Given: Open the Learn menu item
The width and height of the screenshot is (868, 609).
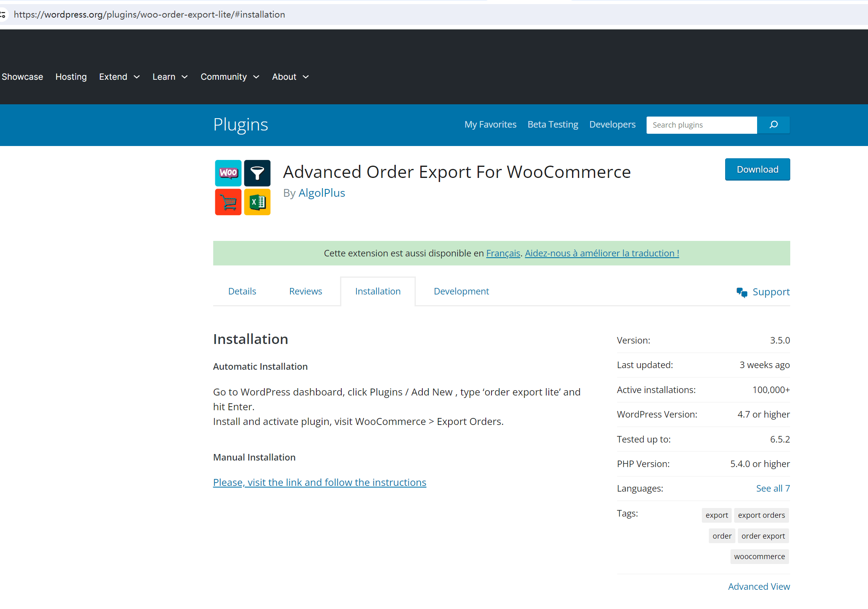Looking at the screenshot, I should [x=164, y=77].
